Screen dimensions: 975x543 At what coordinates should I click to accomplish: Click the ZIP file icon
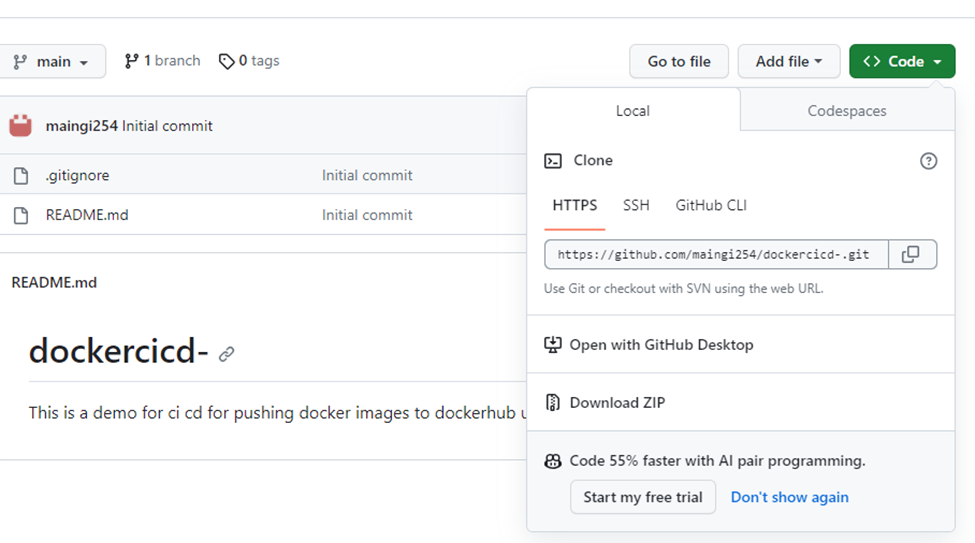(x=553, y=402)
